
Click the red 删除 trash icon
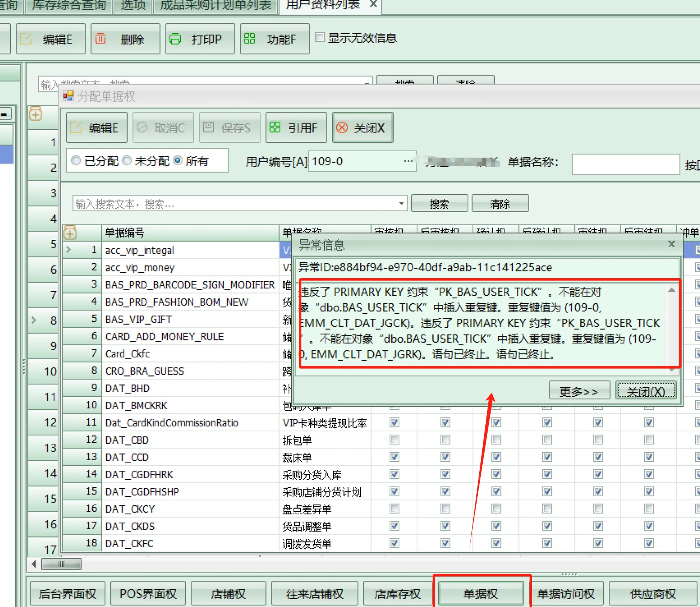tap(101, 39)
